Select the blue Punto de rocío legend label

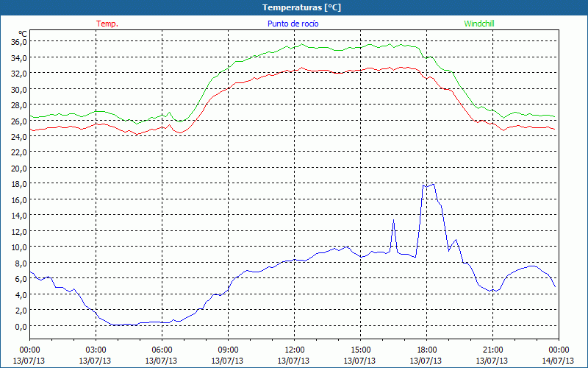coord(293,24)
